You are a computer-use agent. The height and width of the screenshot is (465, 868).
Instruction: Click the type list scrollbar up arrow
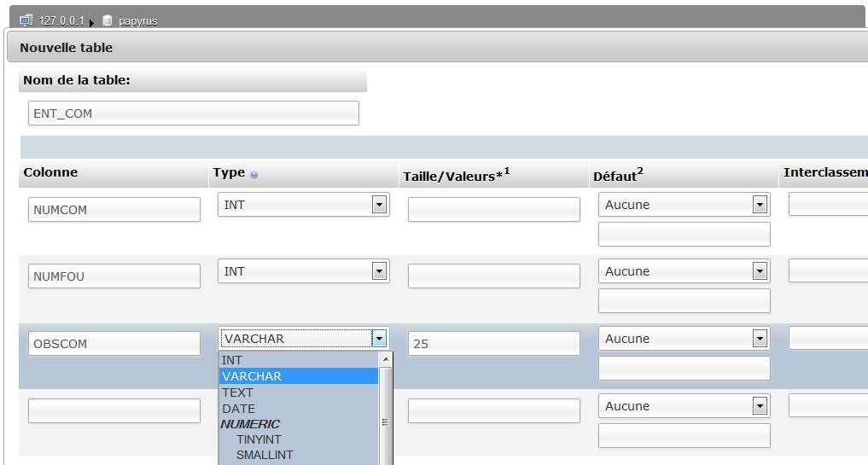click(385, 360)
